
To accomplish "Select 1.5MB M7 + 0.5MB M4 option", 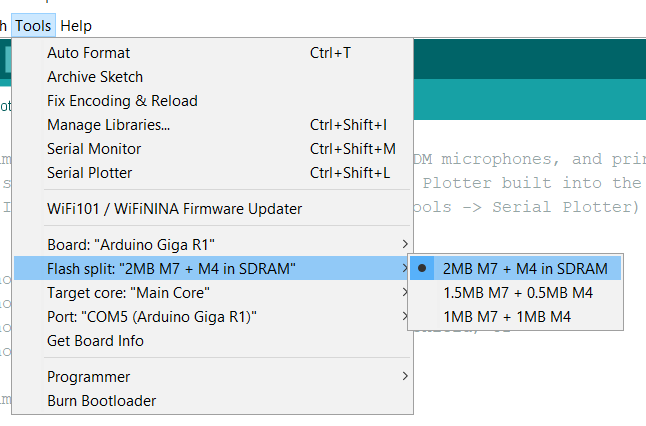I will click(520, 293).
